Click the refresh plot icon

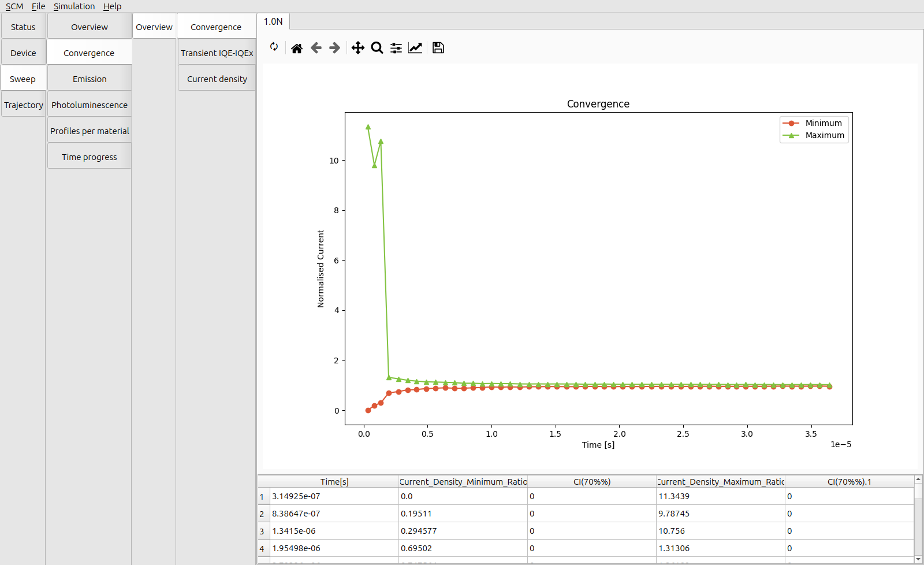274,47
